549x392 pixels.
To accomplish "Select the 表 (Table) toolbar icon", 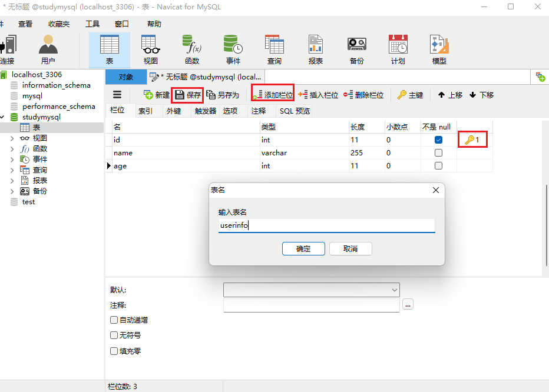I will (x=109, y=49).
